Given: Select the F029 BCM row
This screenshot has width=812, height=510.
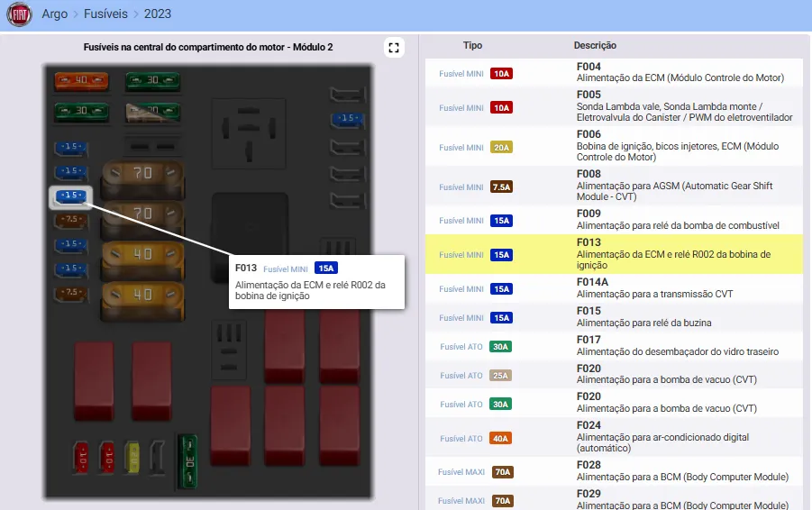Looking at the screenshot, I should [x=614, y=498].
